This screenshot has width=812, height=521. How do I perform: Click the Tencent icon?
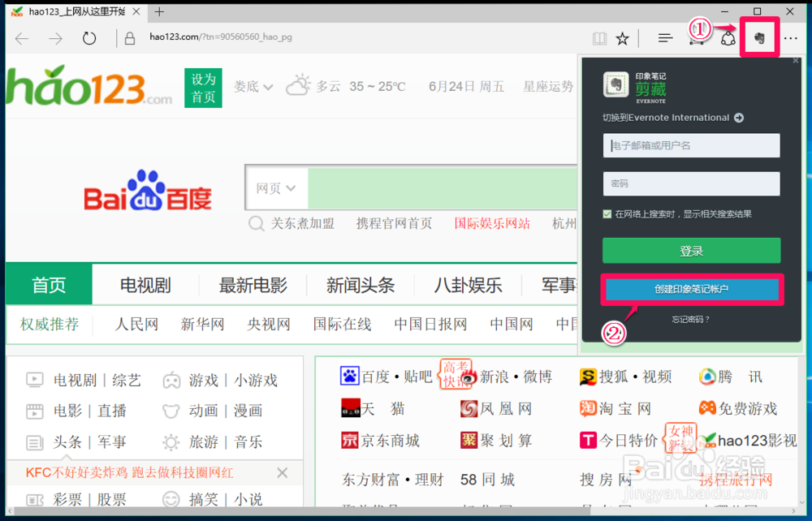tap(707, 377)
